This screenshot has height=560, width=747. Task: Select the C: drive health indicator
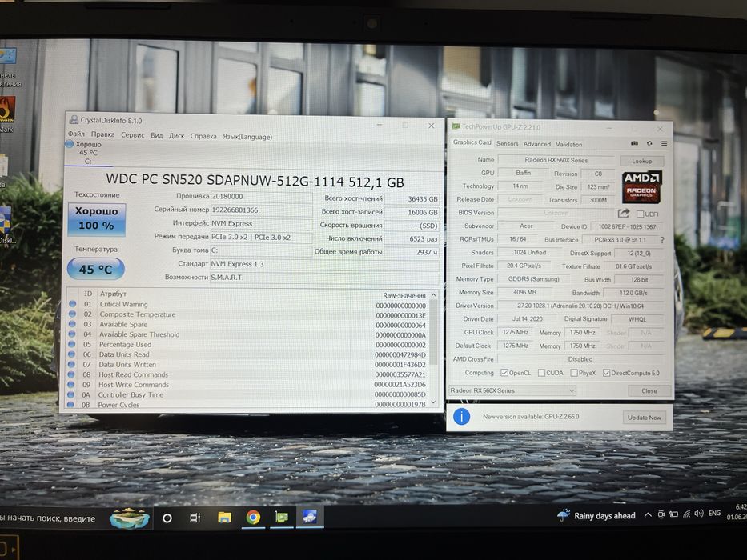87,152
